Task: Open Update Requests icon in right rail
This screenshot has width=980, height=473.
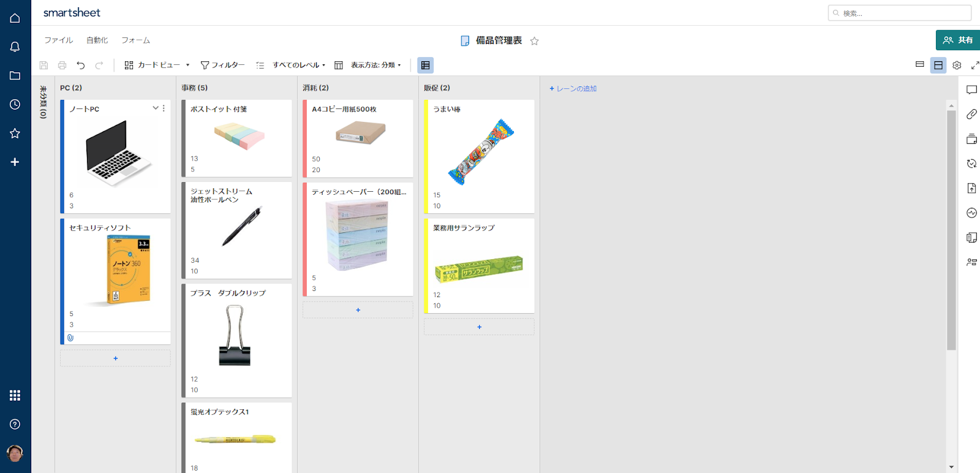Action: tap(971, 164)
